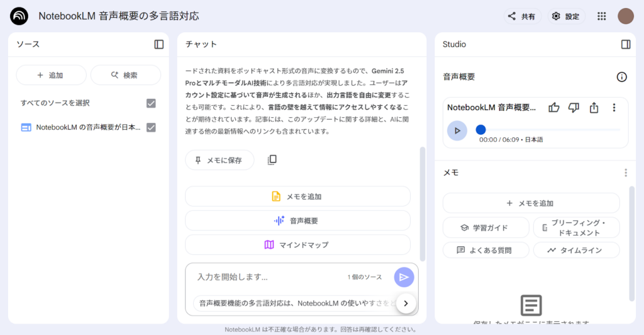Collapse the Studio panel with its panel icon

tap(626, 44)
